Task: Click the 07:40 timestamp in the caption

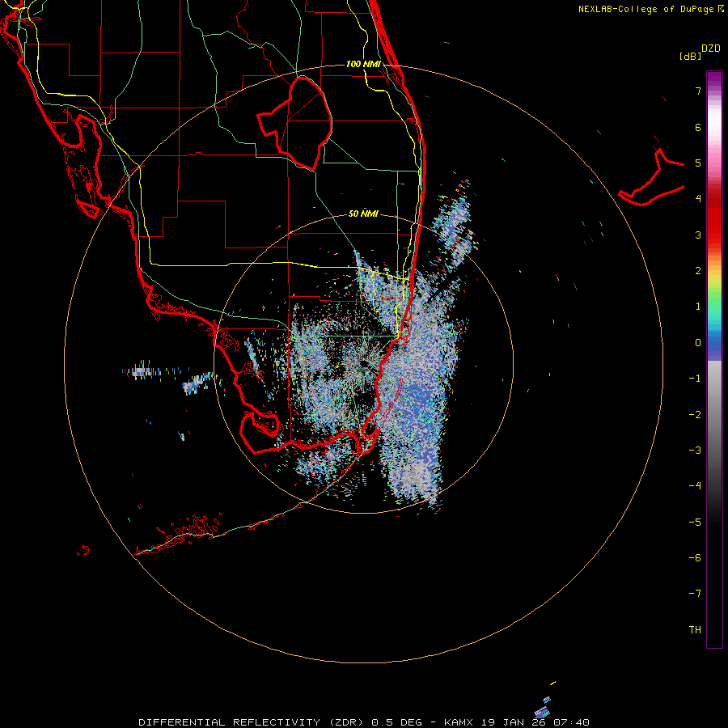Action: coord(572,722)
